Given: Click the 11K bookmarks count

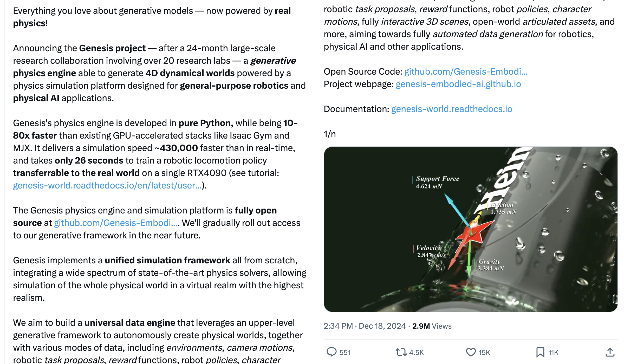Looking at the screenshot, I should pyautogui.click(x=554, y=353).
